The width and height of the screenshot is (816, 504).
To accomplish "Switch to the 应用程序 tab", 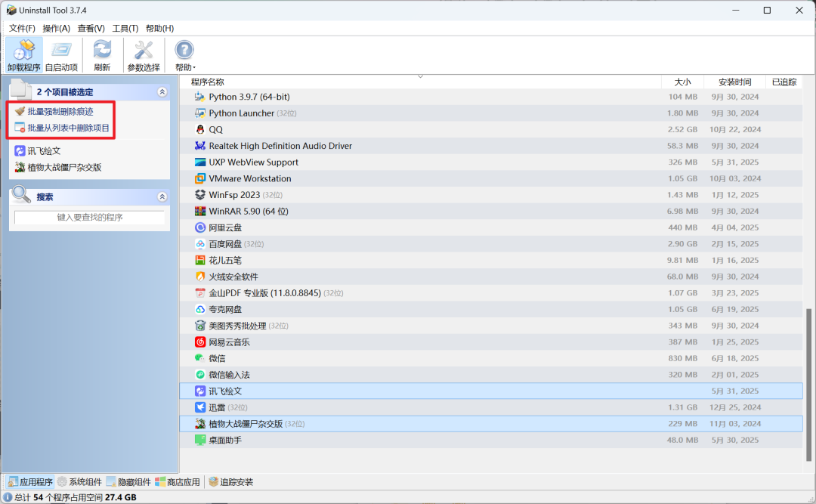I will click(x=29, y=482).
